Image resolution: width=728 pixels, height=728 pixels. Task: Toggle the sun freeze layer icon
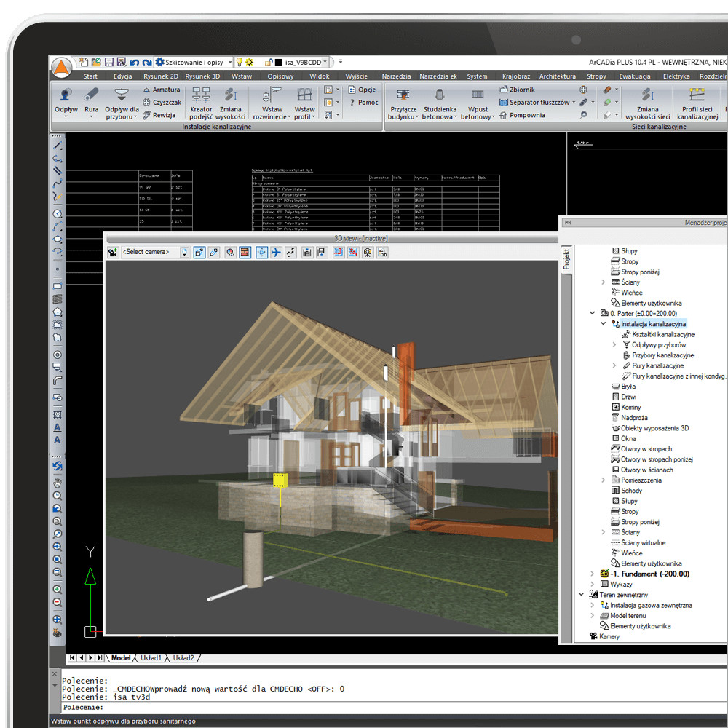(x=249, y=62)
